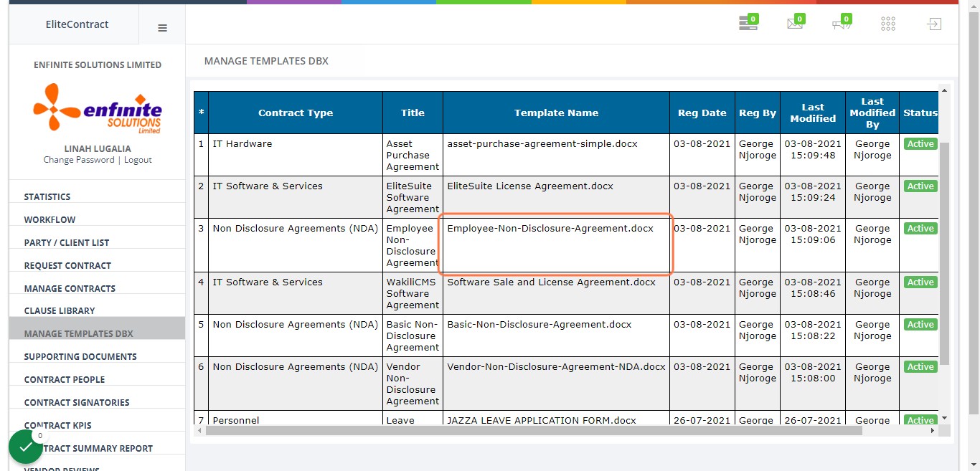Screen dimensions: 980x471
Task: Click the Last Modified column header
Action: point(813,113)
